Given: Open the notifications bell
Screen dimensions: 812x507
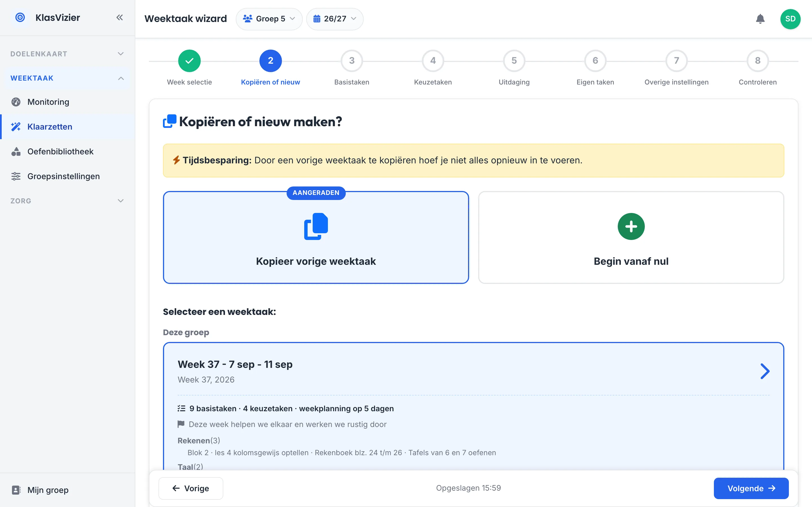Looking at the screenshot, I should pyautogui.click(x=760, y=19).
